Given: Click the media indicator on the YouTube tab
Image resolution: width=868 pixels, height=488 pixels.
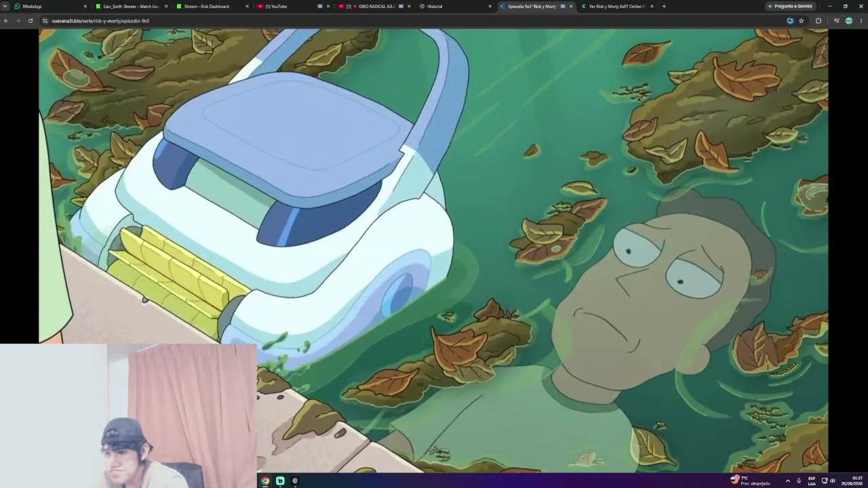Looking at the screenshot, I should [x=320, y=6].
